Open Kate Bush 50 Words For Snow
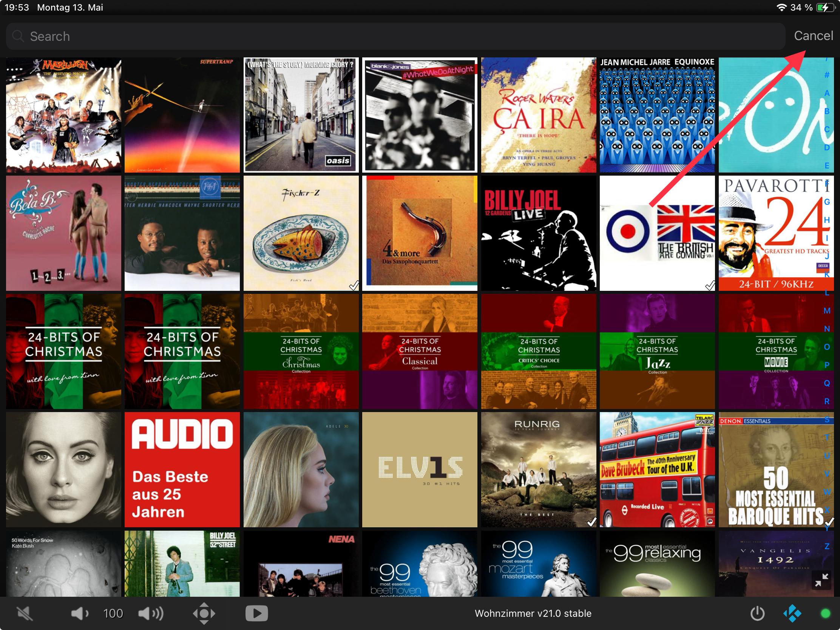840x630 pixels. [63, 564]
